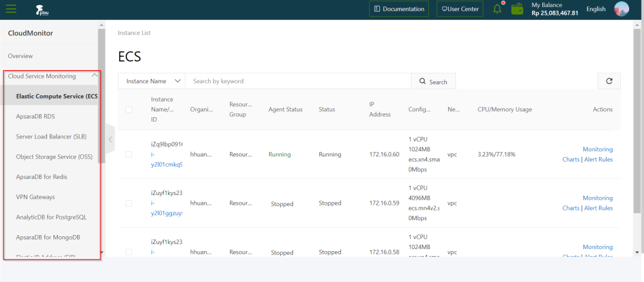Open VPN Gateways monitoring
644x282 pixels.
coord(35,197)
